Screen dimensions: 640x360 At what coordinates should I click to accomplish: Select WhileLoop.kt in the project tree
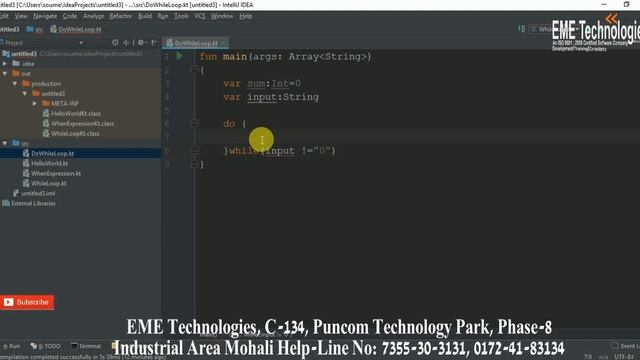49,183
